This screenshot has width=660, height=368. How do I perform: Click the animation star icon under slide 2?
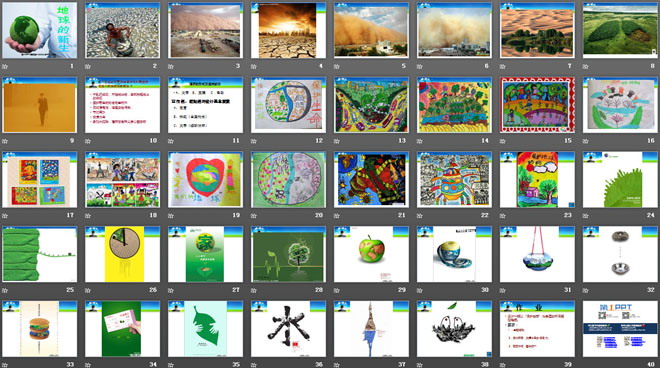pos(88,67)
